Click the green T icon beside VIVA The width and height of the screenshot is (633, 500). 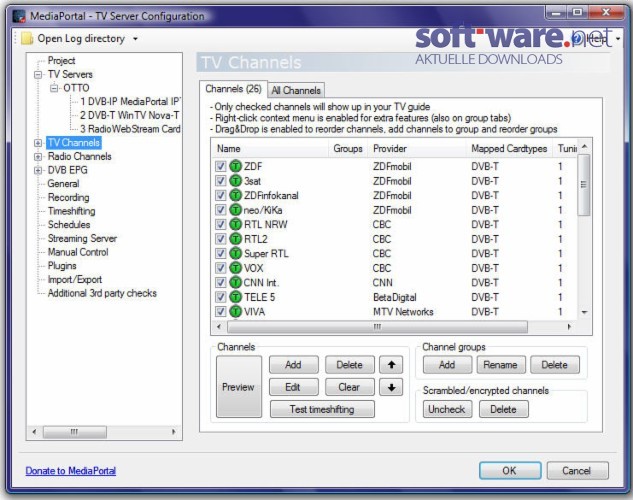[235, 312]
